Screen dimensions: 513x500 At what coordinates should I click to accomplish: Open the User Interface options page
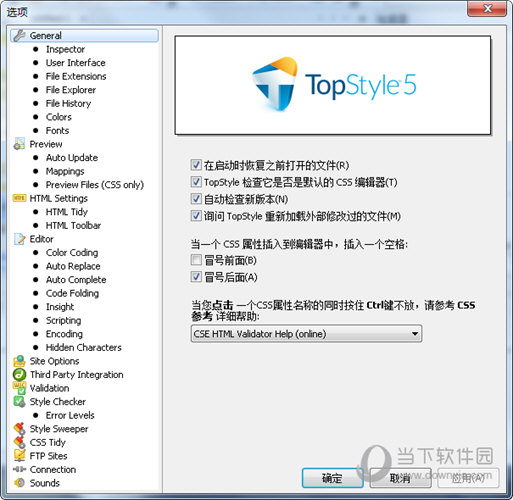[x=76, y=63]
